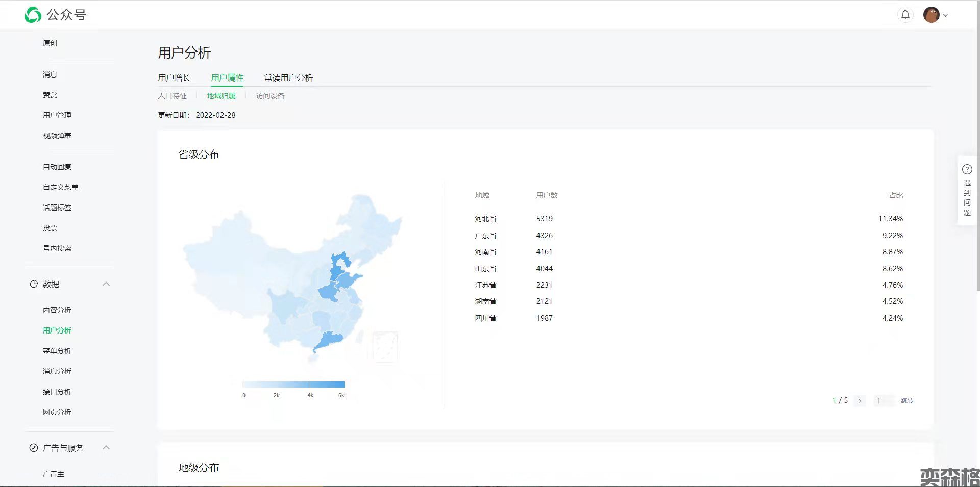Image resolution: width=980 pixels, height=487 pixels.
Task: Click the map legend color gradient bar
Action: (293, 385)
